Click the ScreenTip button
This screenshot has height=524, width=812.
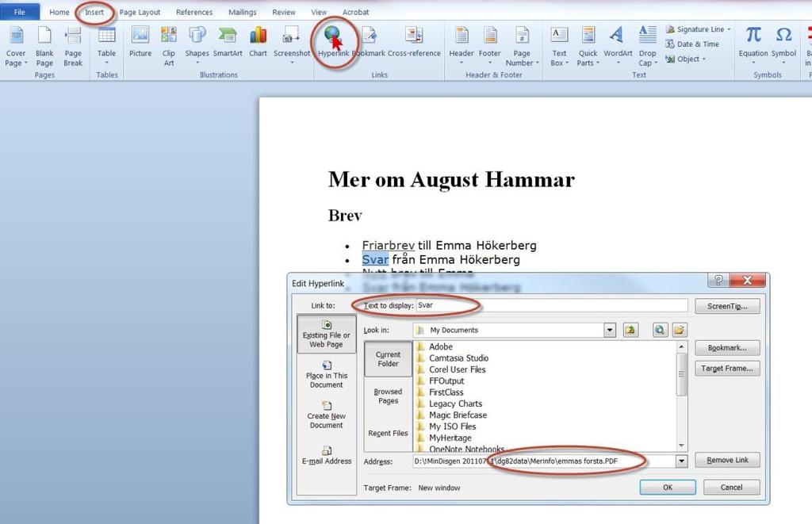[727, 306]
